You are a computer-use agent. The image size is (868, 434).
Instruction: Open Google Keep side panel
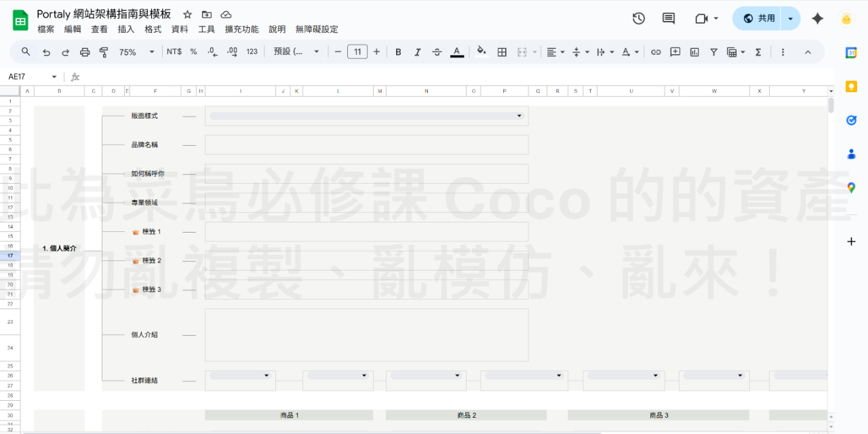click(x=852, y=86)
